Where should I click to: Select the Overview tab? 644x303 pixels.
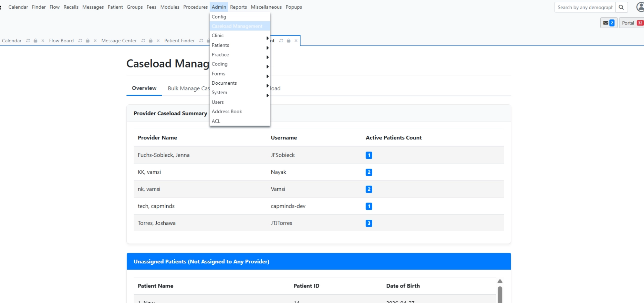(144, 88)
